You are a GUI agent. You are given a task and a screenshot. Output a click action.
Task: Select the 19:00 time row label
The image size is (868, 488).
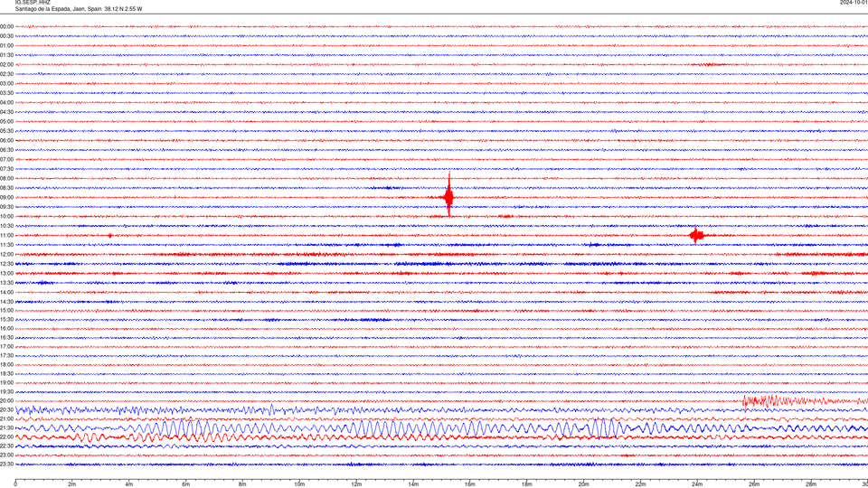point(6,383)
